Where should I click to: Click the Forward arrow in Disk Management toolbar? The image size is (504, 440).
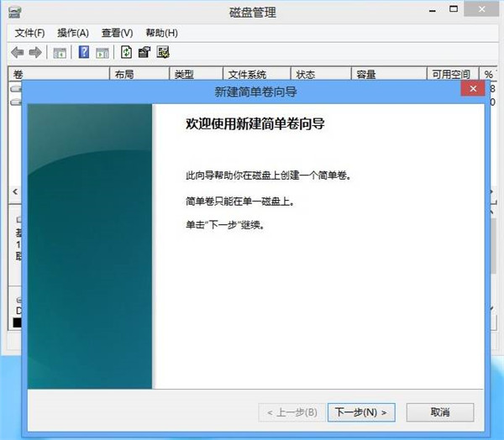pos(35,52)
